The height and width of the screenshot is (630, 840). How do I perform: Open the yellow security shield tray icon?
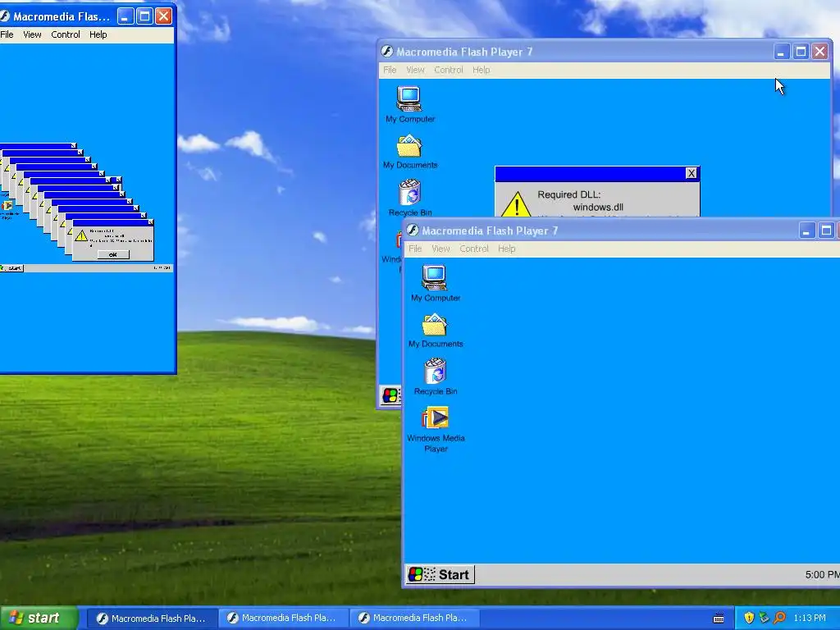(x=749, y=618)
